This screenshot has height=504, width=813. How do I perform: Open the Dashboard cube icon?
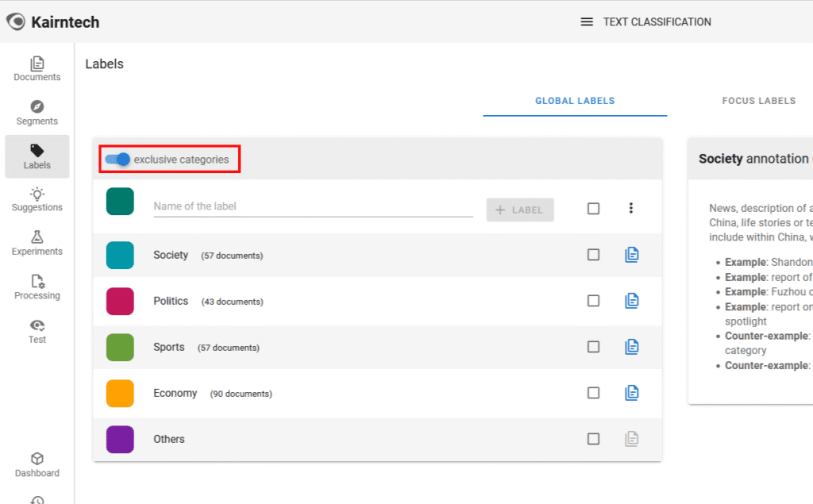[x=37, y=465]
